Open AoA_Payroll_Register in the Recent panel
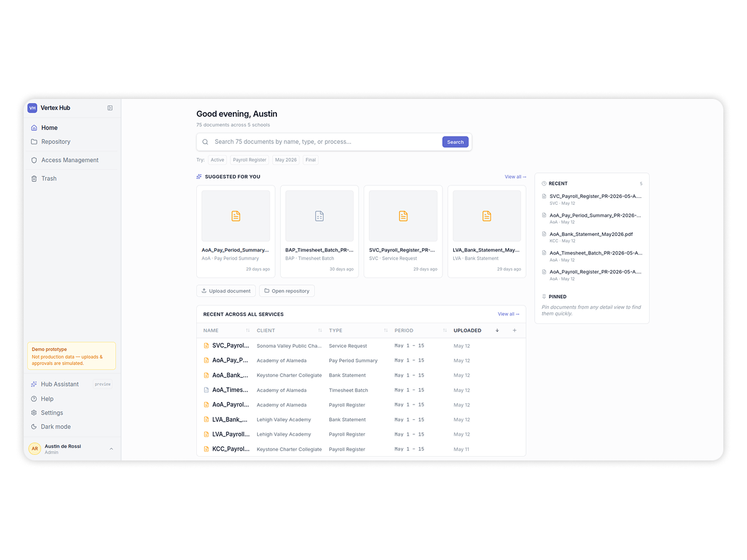The width and height of the screenshot is (747, 560). [592, 275]
